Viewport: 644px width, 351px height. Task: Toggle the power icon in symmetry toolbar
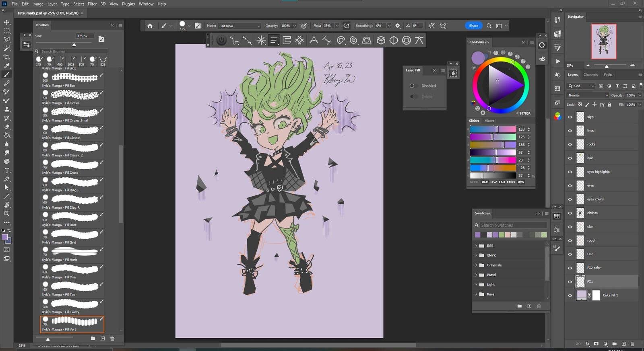coord(221,40)
